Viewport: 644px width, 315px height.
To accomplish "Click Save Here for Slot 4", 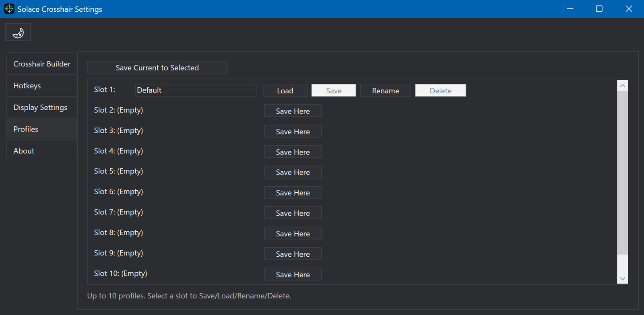I will 293,152.
